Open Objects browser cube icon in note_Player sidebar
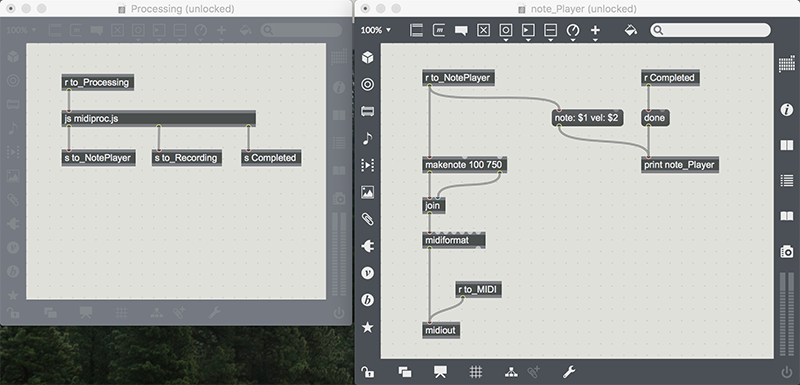 [x=367, y=58]
